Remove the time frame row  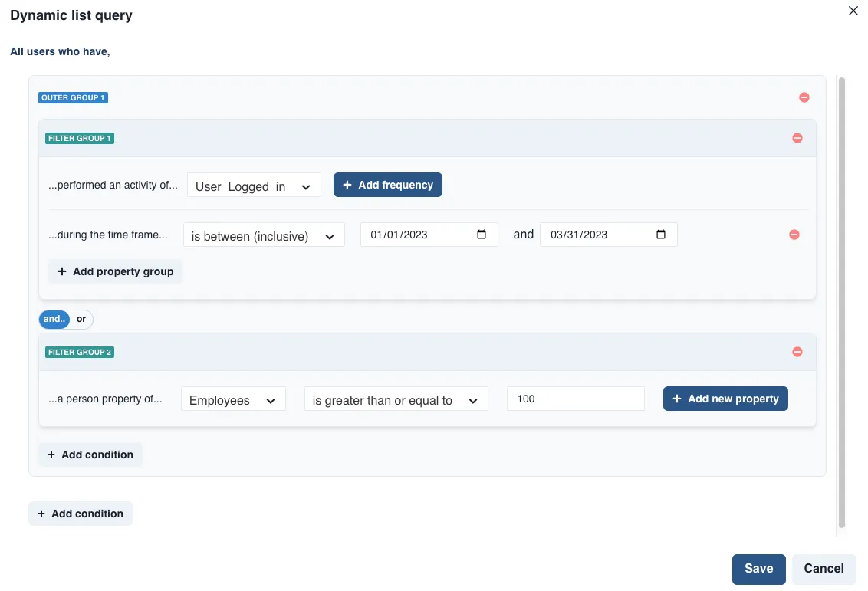click(794, 235)
